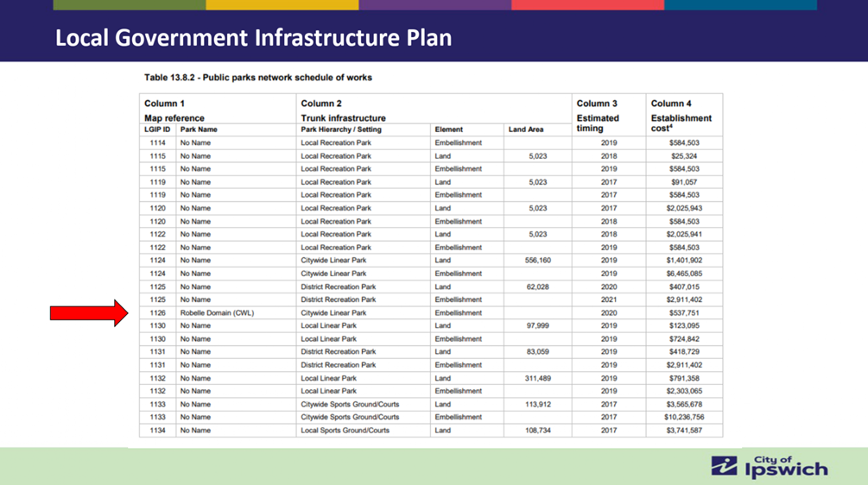This screenshot has width=868, height=485.
Task: Click the 'Establishment cost' heading
Action: 681,123
